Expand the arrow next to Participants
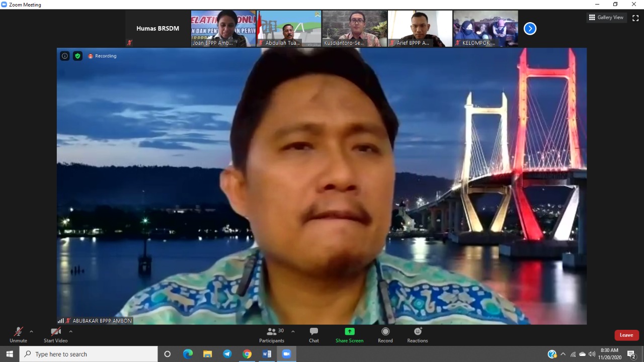Viewport: 644px width, 362px height. click(293, 331)
